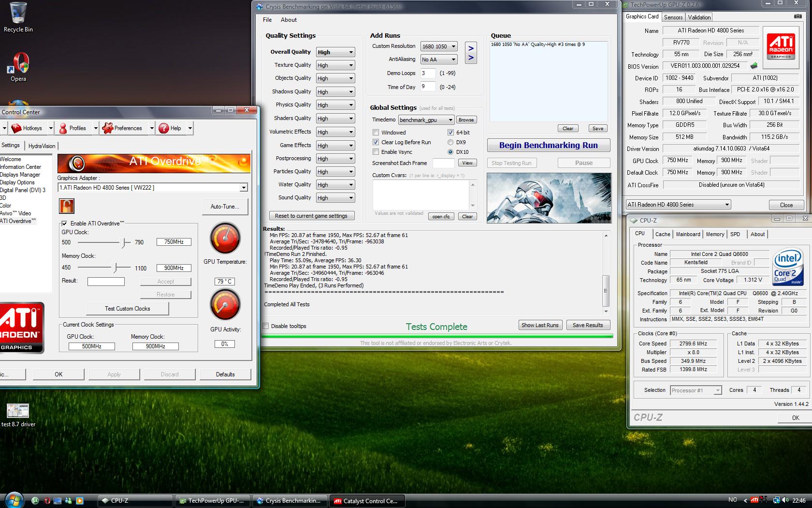Image resolution: width=812 pixels, height=508 pixels.
Task: Select the DX10 radio button
Action: (x=450, y=152)
